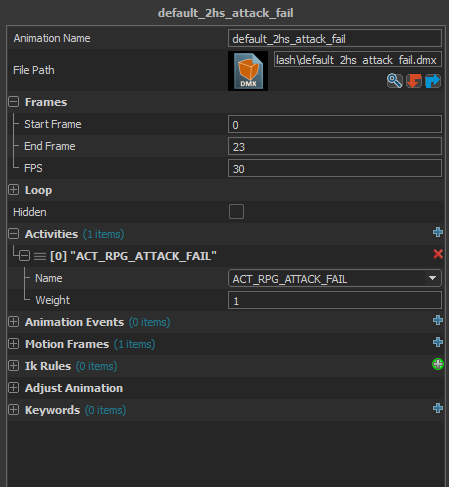The image size is (449, 487).
Task: Remove ACT_RPG_ATTACK_FAIL activity with red X
Action: [x=438, y=254]
